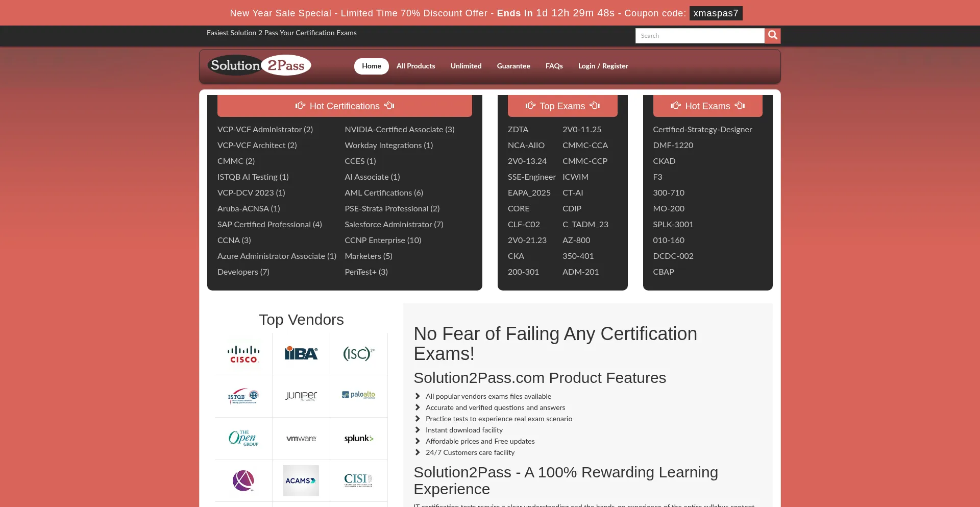Open the VMware vendor logo
980x507 pixels.
coord(301,439)
